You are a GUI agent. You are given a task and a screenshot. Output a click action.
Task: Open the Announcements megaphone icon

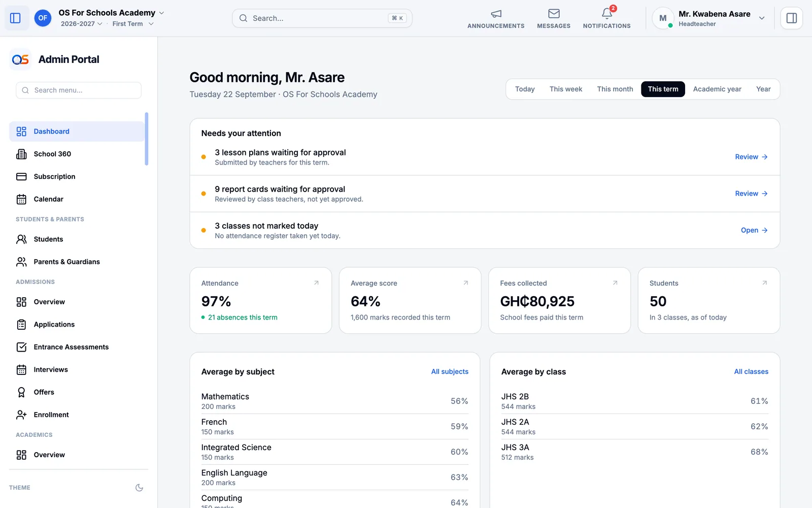click(x=496, y=14)
